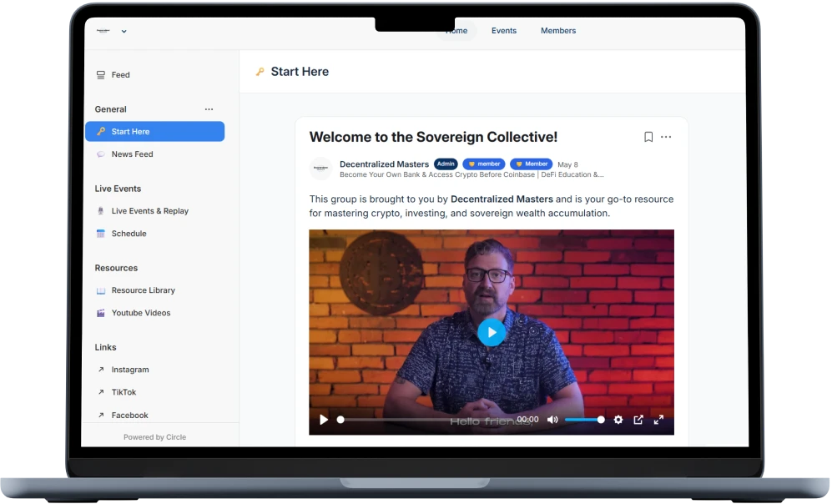Click the speech bubble icon for News Feed
This screenshot has width=832, height=504.
click(x=101, y=154)
